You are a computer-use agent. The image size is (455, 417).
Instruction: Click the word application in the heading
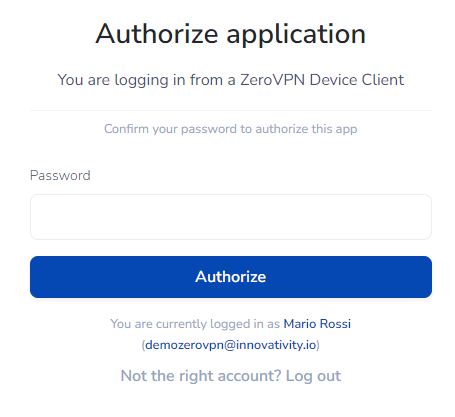pyautogui.click(x=296, y=35)
